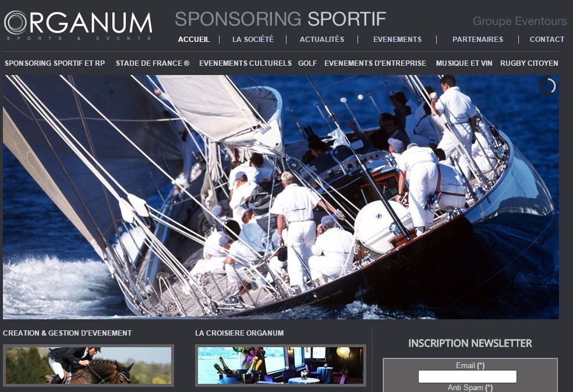Open the Musique et Vin section

tap(464, 63)
